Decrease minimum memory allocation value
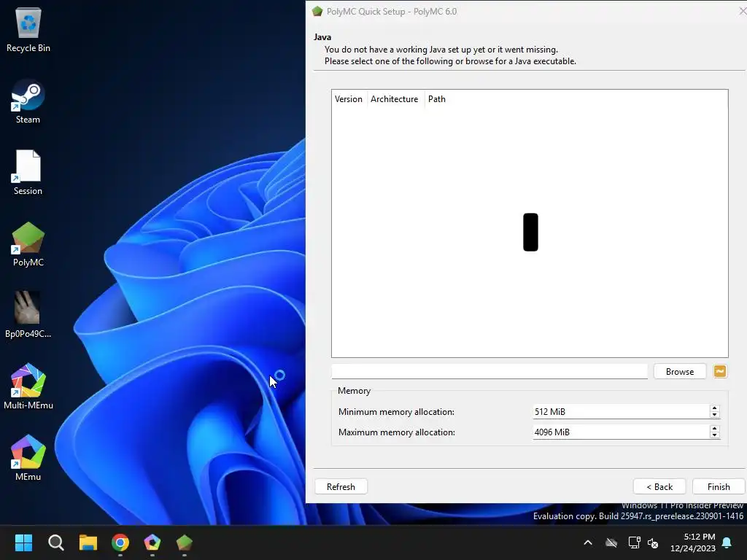 tap(714, 415)
